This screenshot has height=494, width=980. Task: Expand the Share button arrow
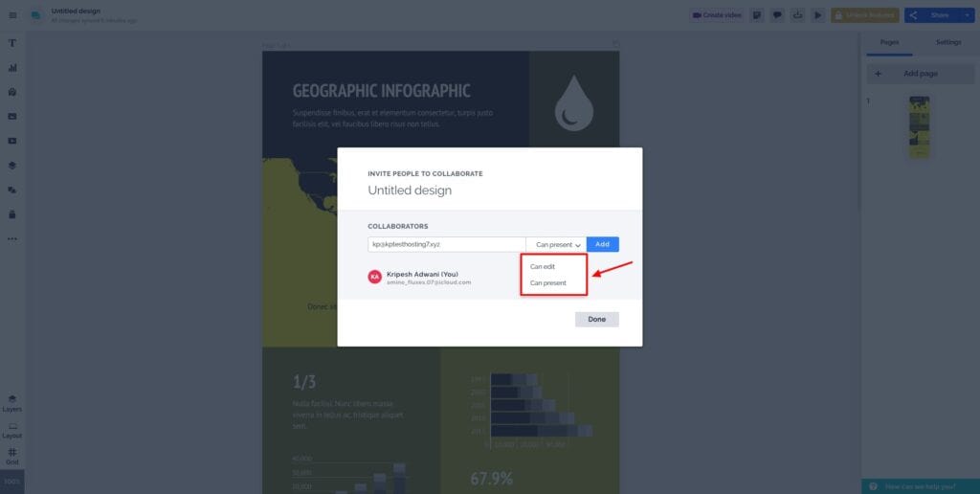[x=967, y=15]
